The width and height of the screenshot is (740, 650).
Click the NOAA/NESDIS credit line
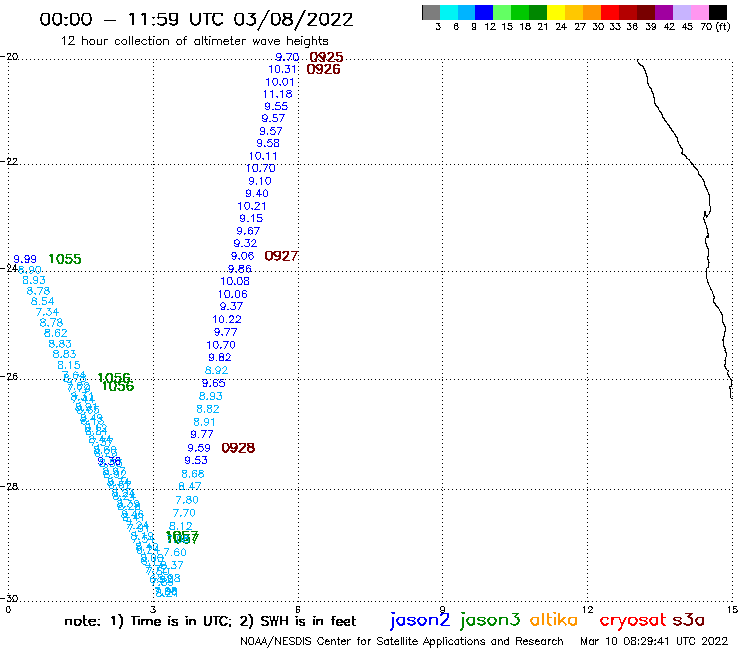[402, 641]
